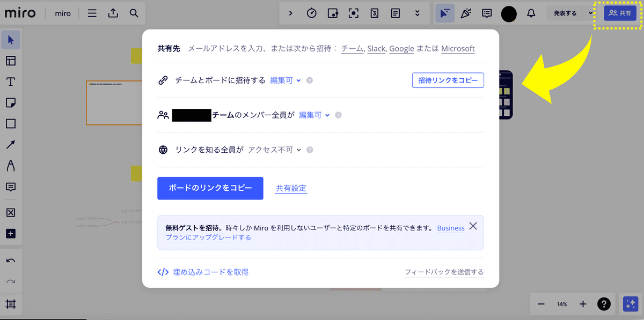
Task: Open the 共有設定 link
Action: click(291, 188)
